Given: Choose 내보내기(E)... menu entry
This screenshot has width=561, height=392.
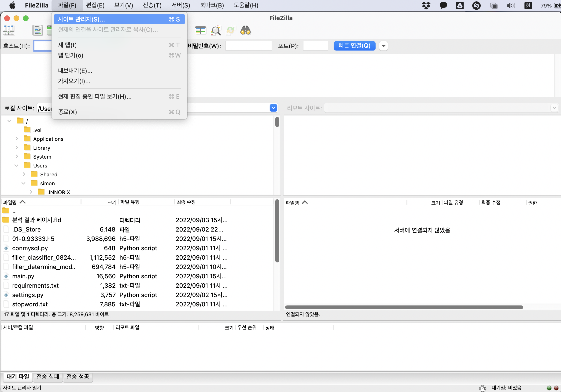Looking at the screenshot, I should click(119, 71).
